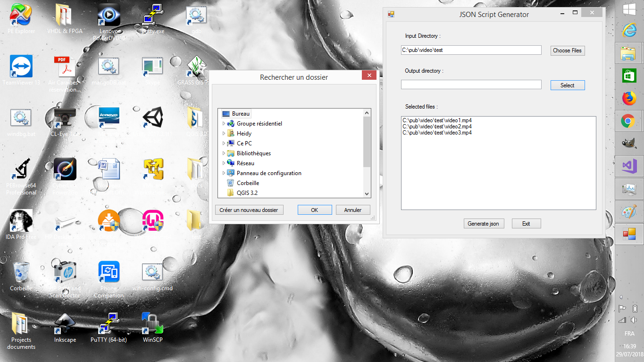Image resolution: width=644 pixels, height=362 pixels.
Task: Click Select for output directory
Action: 568,85
